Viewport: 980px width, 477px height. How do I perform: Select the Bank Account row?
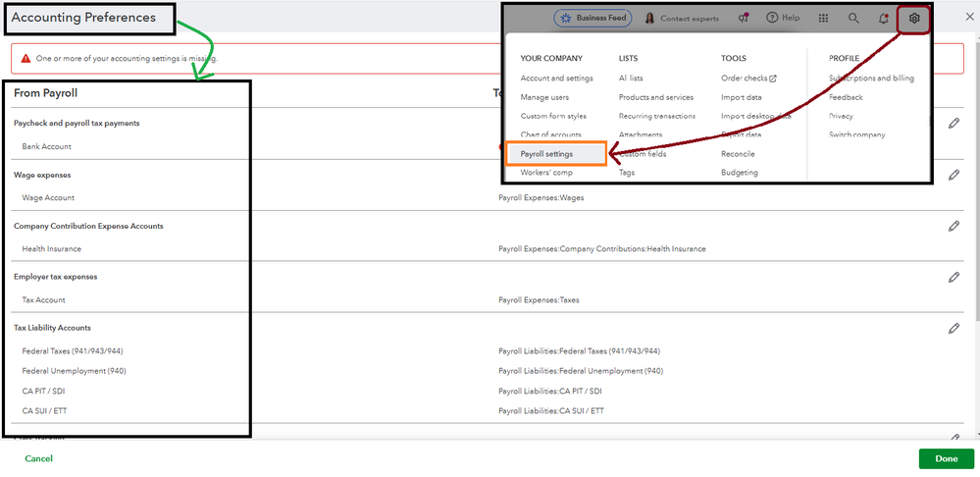46,146
